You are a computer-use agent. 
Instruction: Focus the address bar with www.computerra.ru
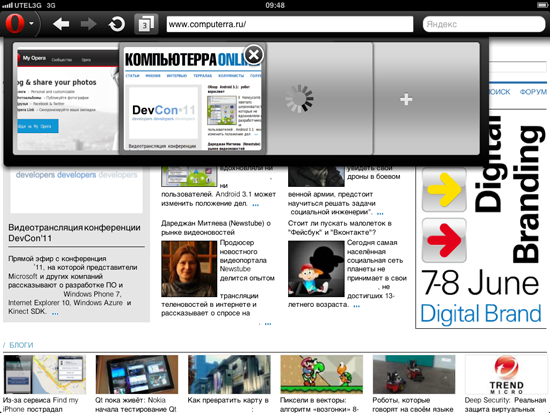(290, 24)
